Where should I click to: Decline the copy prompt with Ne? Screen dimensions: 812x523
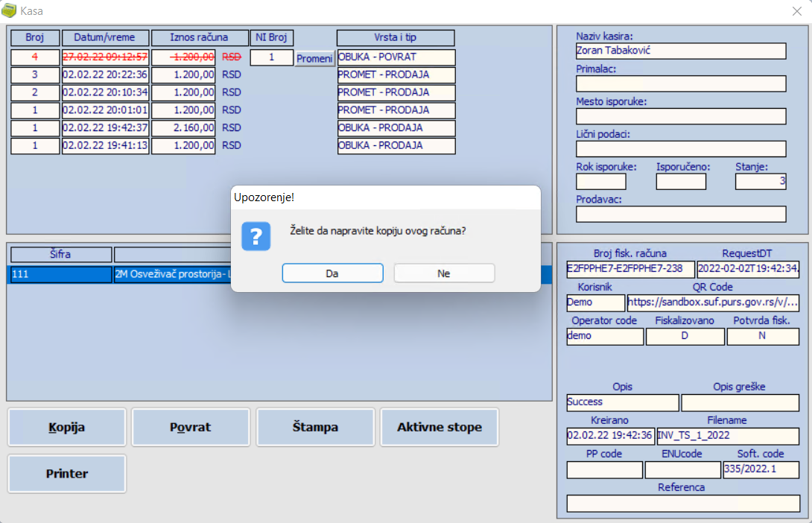[444, 273]
